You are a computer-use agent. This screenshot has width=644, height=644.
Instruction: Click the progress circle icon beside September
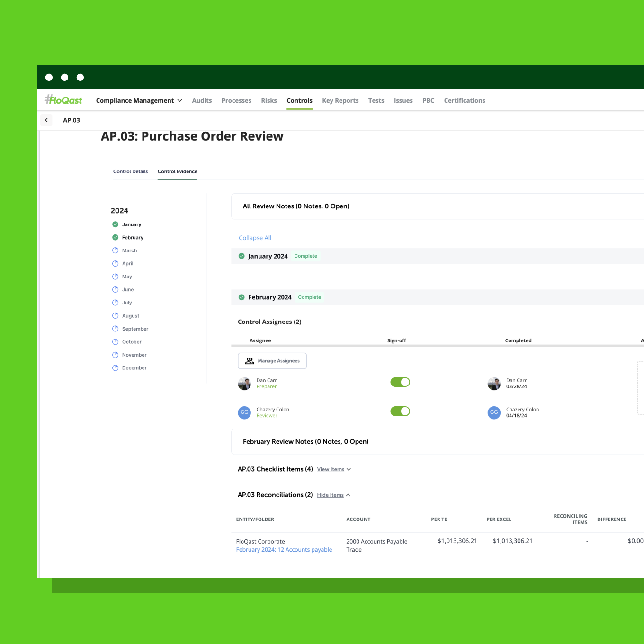click(115, 329)
